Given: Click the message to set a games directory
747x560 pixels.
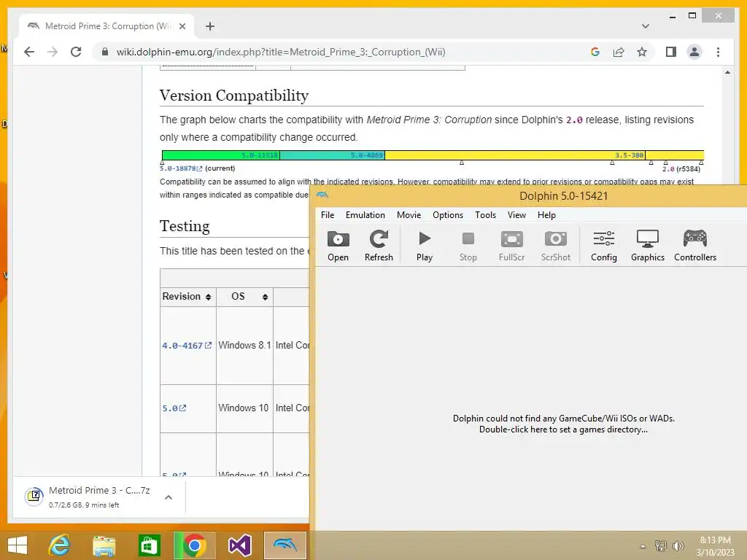Looking at the screenshot, I should pos(564,424).
